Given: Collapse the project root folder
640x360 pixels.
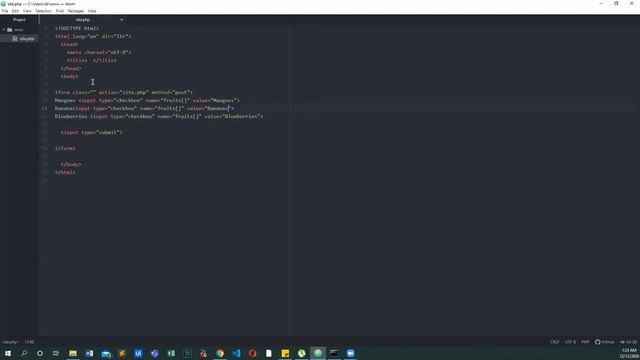Looking at the screenshot, I should (4, 30).
